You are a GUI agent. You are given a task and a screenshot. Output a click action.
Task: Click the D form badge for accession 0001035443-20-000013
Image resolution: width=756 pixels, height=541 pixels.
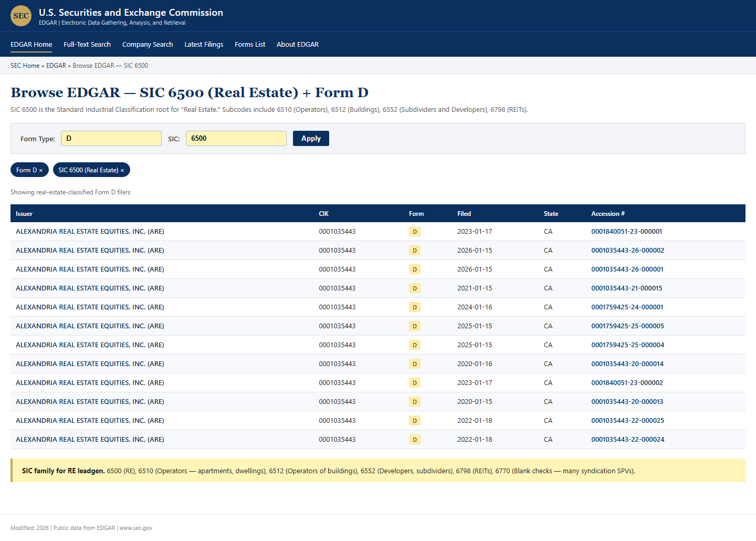(415, 402)
